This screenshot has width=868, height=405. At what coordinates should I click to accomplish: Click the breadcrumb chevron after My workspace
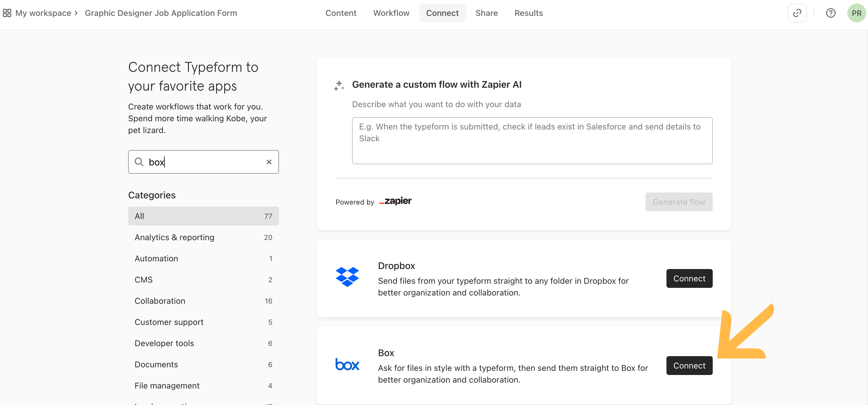pyautogui.click(x=76, y=13)
